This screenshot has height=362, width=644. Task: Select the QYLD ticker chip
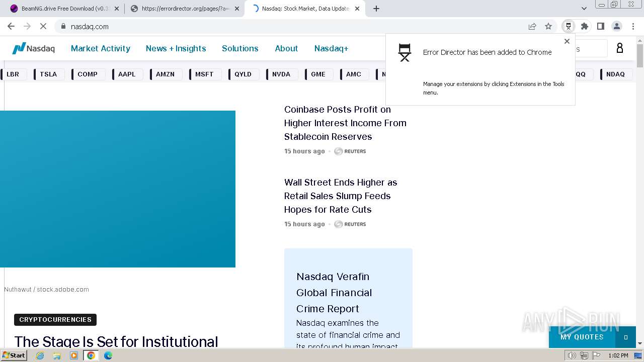243,74
